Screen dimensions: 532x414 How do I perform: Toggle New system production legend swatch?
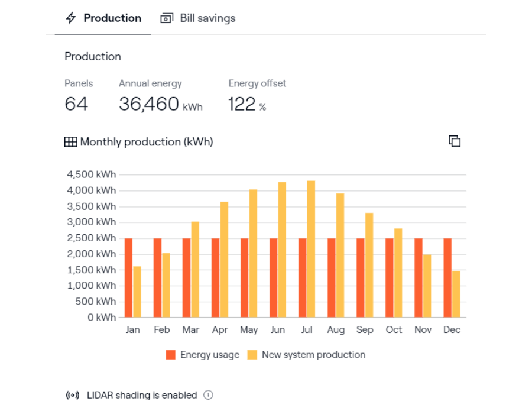click(252, 355)
